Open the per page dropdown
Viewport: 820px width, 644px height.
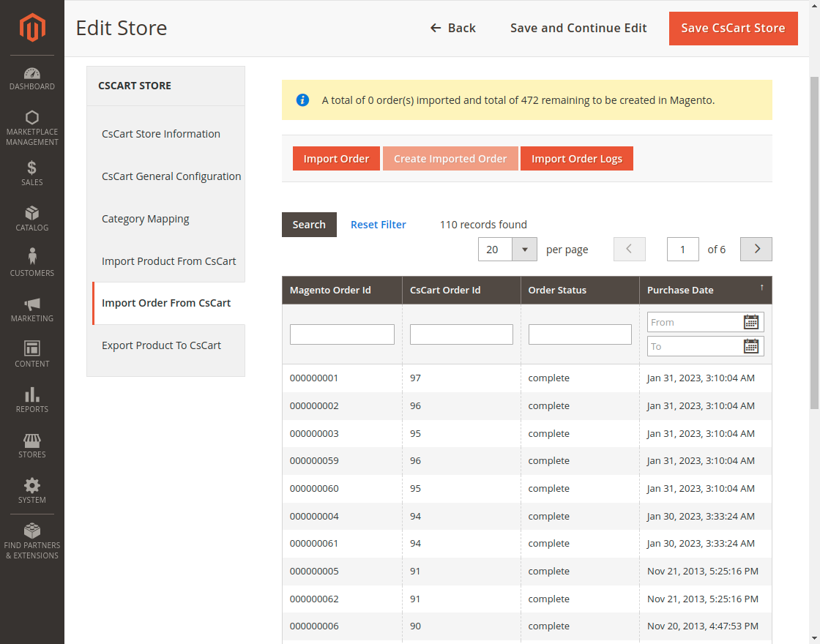(525, 249)
